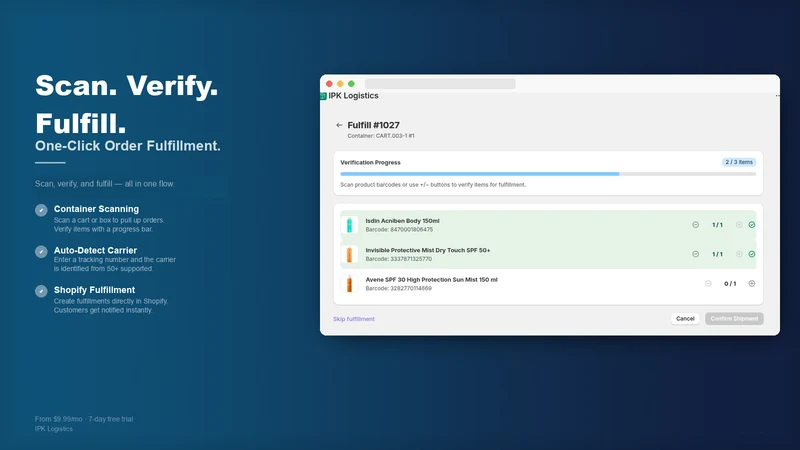This screenshot has width=800, height=450.
Task: Click 1 / 1 quantity on Invisible Protective Mist row
Action: click(x=717, y=254)
